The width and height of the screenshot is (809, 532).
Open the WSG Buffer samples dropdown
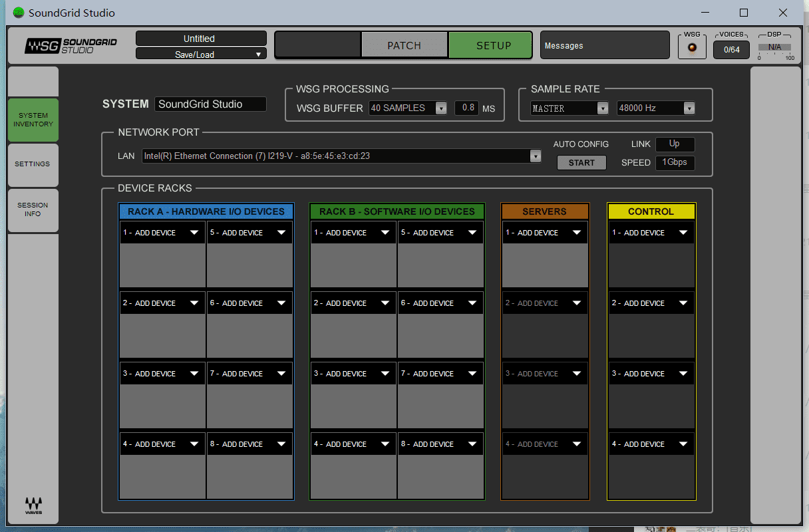[408, 108]
